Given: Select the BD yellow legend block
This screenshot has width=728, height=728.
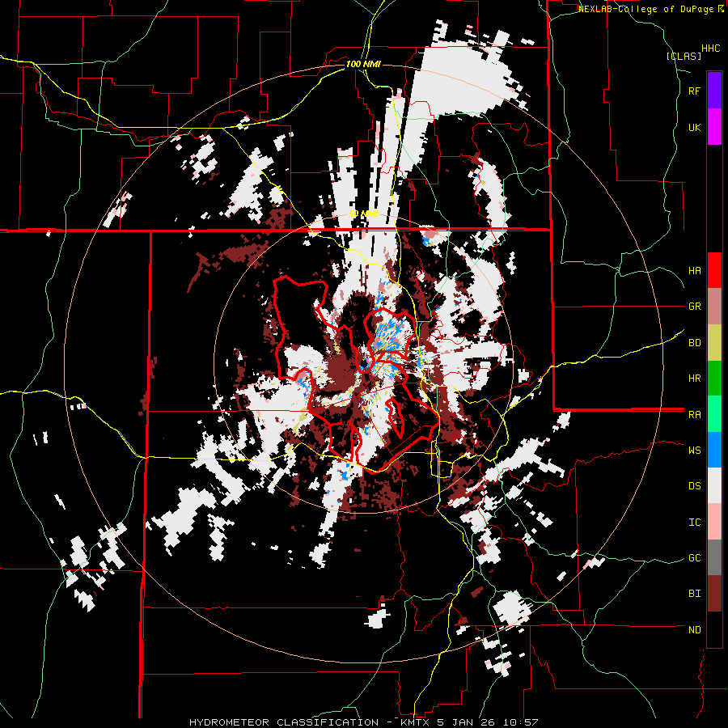Looking at the screenshot, I should click(x=714, y=343).
